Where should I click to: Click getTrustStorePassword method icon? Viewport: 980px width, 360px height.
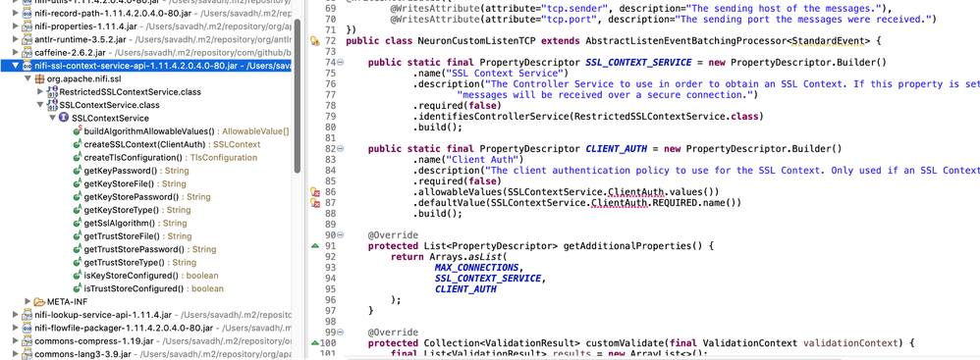pos(77,249)
